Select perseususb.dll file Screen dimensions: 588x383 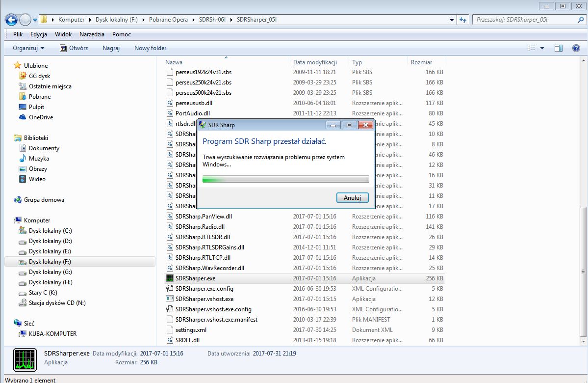pos(305,103)
